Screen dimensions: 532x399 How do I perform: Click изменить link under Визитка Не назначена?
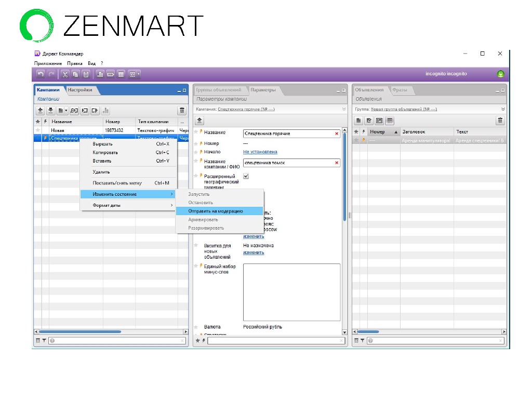[x=254, y=252]
